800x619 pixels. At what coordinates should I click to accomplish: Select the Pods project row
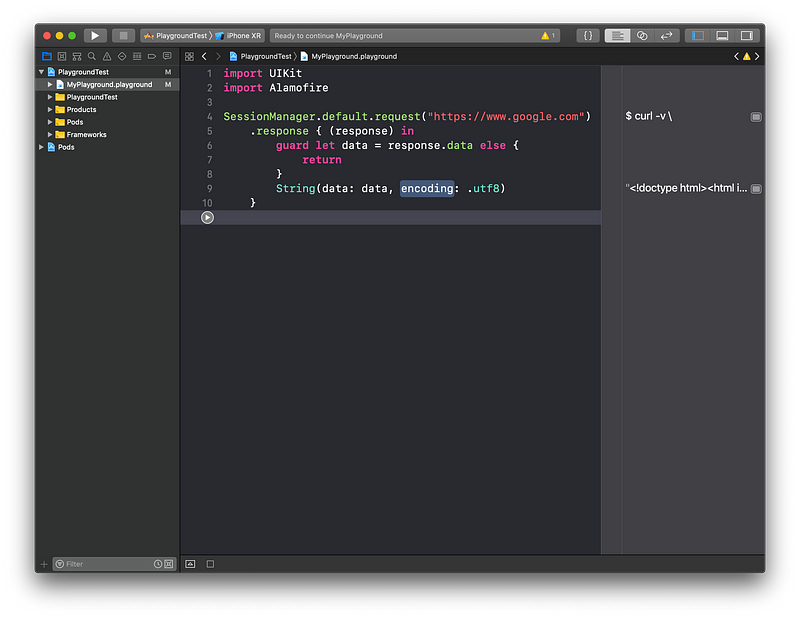click(x=107, y=147)
